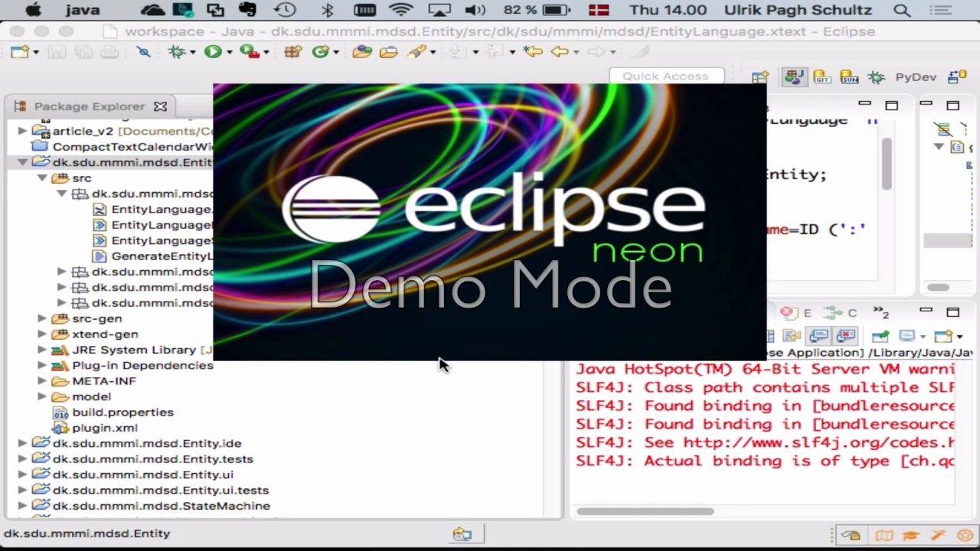Click the Open Task folder icon

point(389,52)
